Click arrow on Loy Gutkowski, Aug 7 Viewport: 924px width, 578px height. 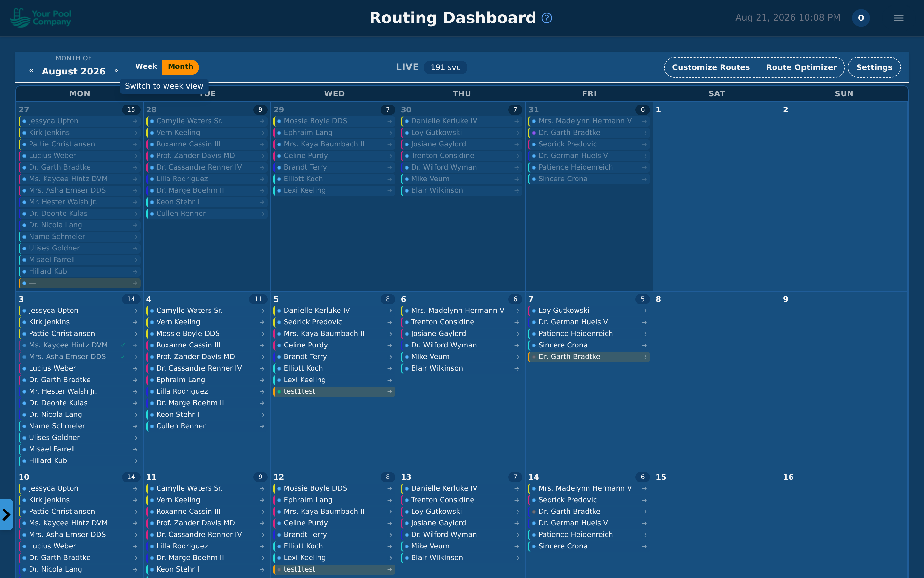click(x=644, y=311)
